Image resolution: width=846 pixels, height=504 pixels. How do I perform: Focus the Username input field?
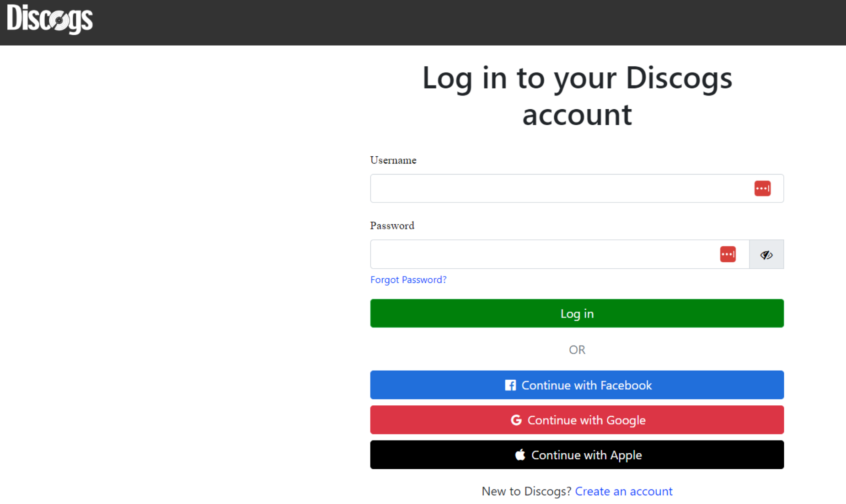577,188
